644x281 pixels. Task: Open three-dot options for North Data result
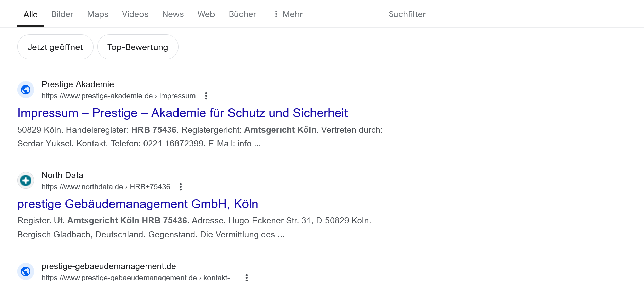tap(181, 187)
